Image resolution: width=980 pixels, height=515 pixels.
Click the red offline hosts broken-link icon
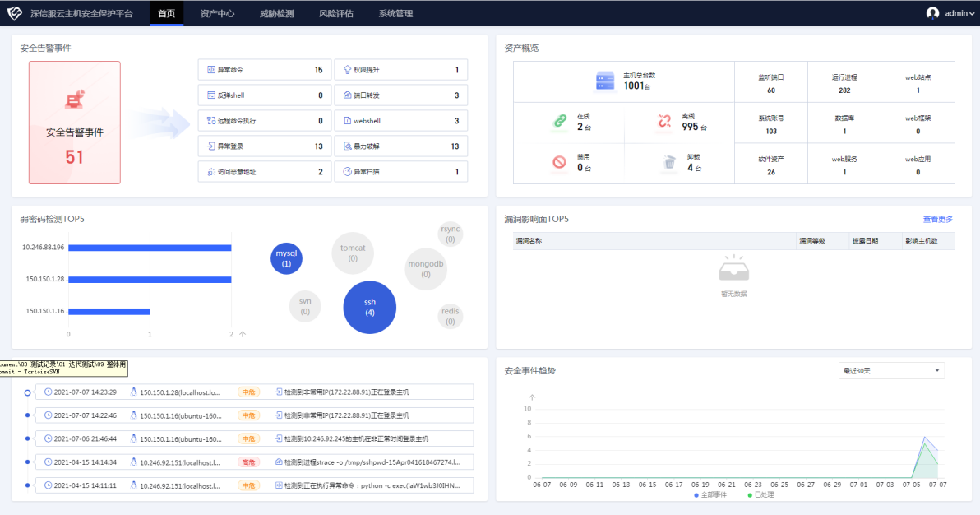coord(664,122)
